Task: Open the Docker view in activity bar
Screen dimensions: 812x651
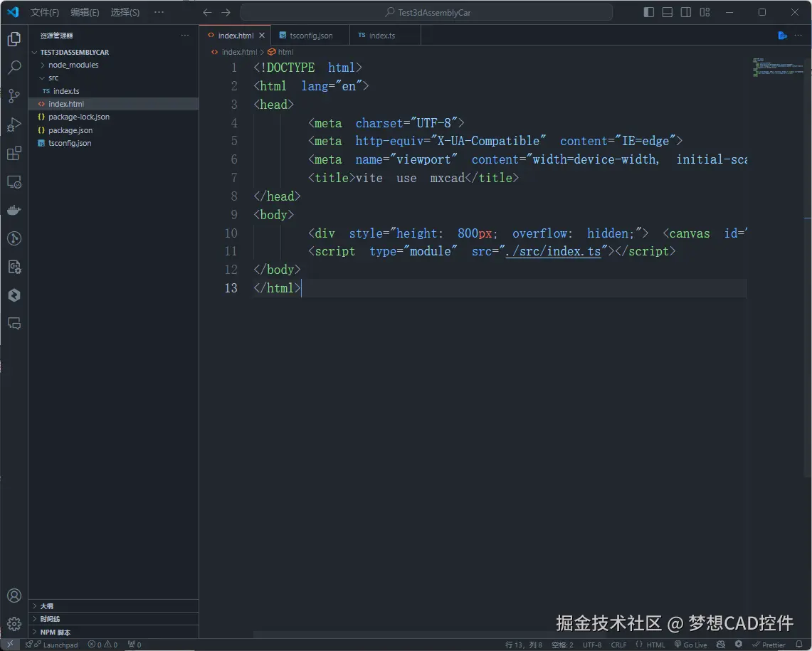Action: [x=14, y=210]
